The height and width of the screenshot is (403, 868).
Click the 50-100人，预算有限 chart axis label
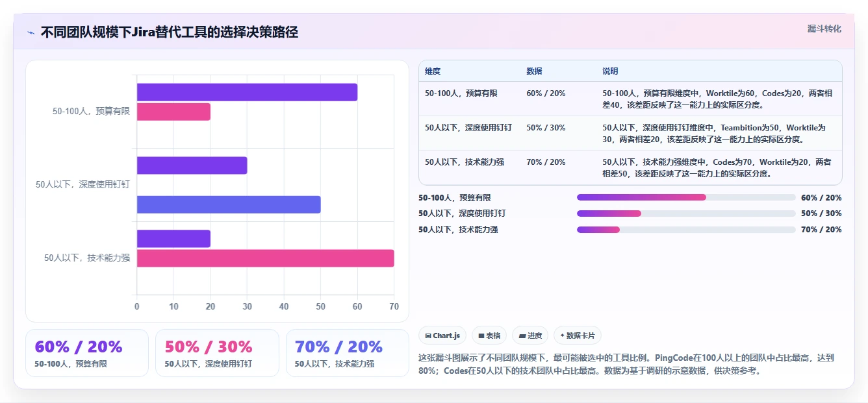coord(91,111)
